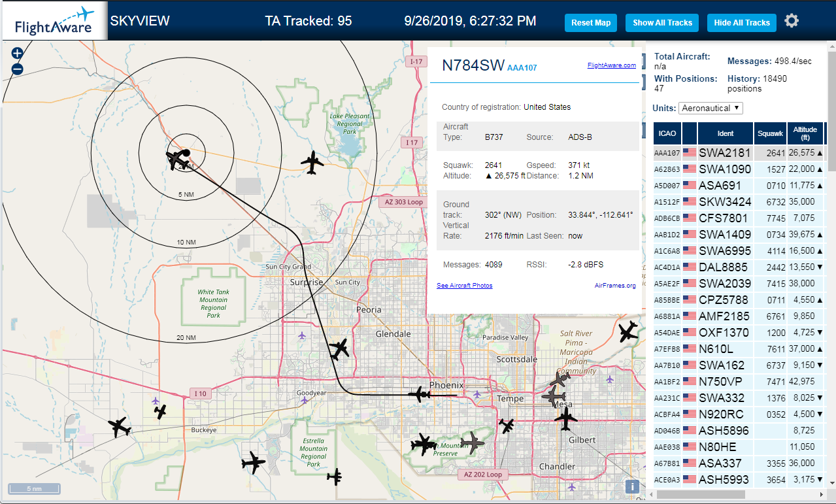Click the US flag in the SWA2181 row
This screenshot has width=836, height=504.
[690, 153]
